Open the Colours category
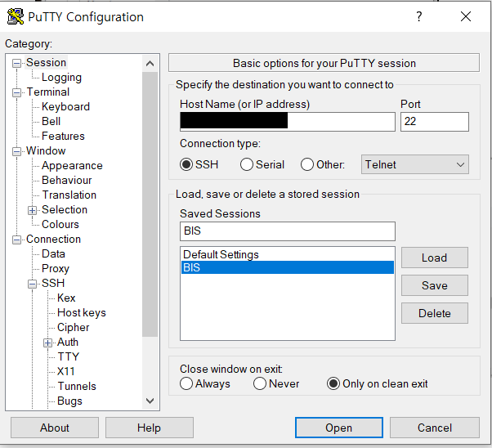Viewport: 492px width, 448px height. coord(60,225)
